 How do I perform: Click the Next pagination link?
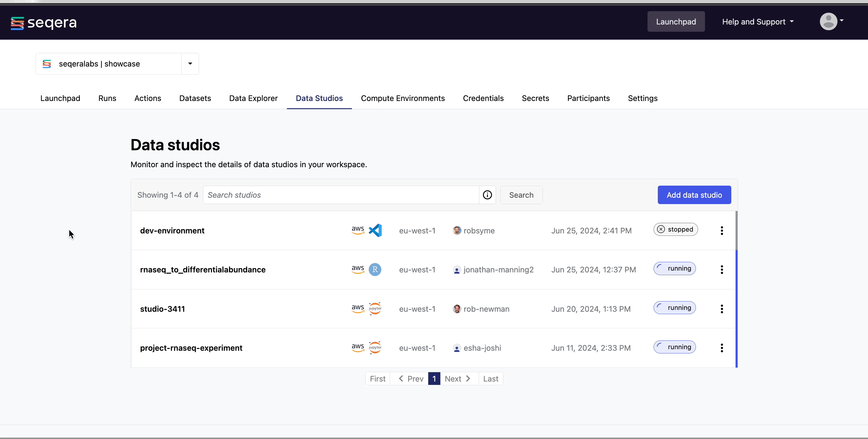[457, 379]
